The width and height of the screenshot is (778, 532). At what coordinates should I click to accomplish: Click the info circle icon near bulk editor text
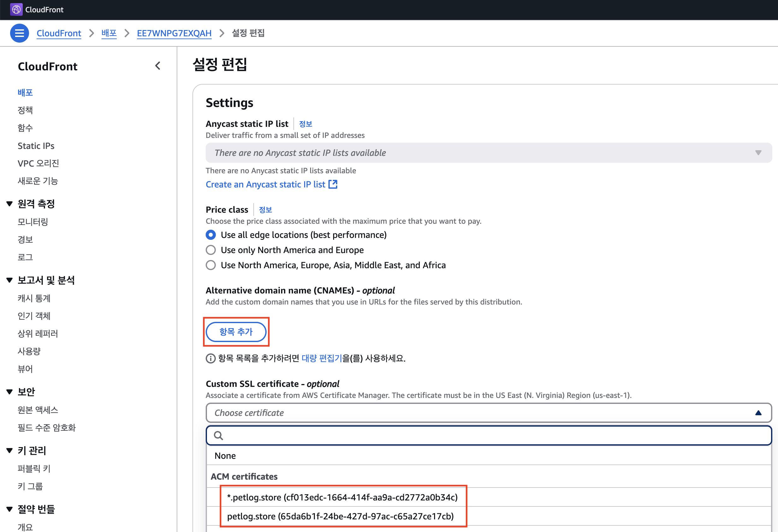point(210,358)
